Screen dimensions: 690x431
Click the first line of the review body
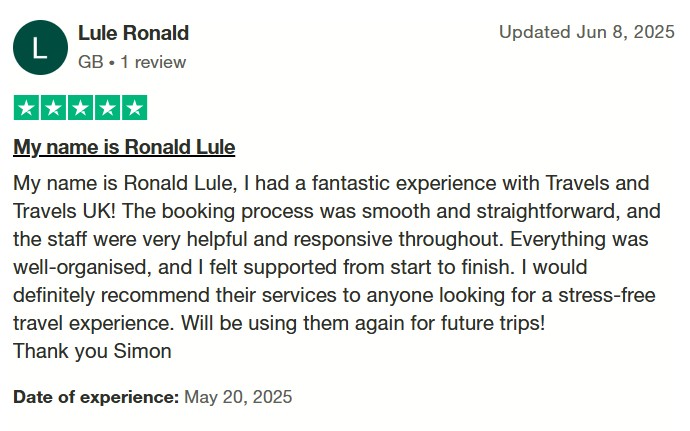331,183
